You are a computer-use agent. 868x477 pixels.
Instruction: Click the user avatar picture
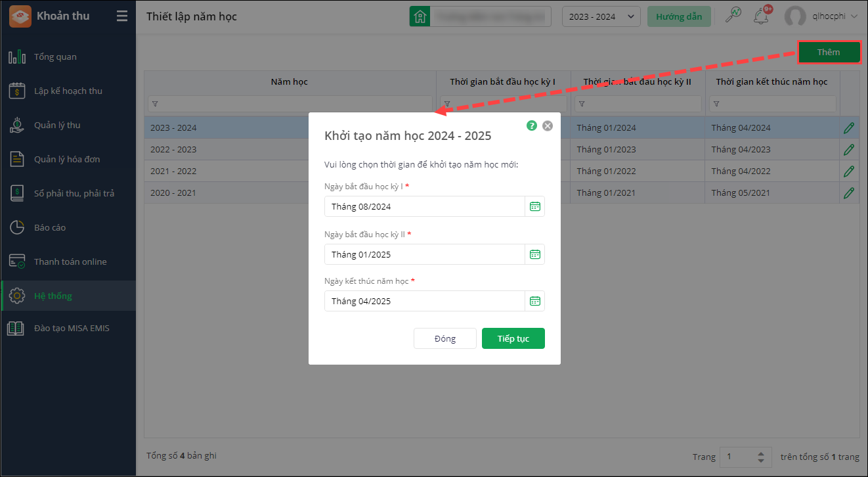click(795, 17)
